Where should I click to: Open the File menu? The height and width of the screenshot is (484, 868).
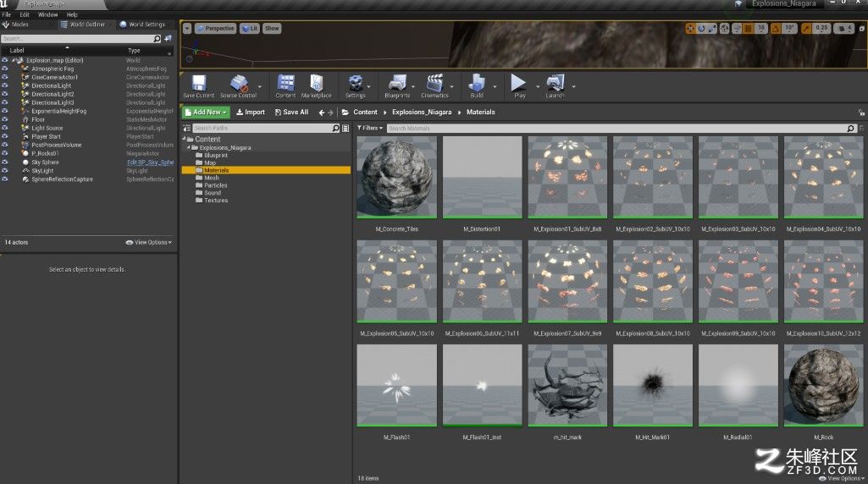tap(7, 14)
